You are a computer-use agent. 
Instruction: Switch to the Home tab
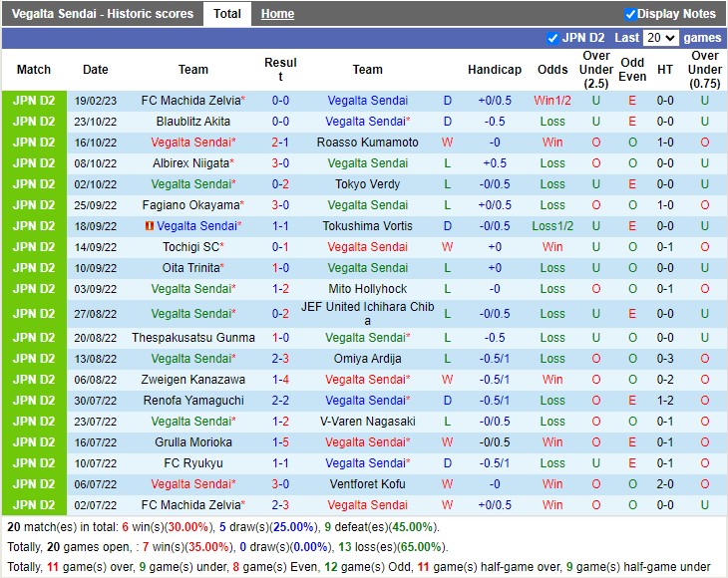point(277,14)
